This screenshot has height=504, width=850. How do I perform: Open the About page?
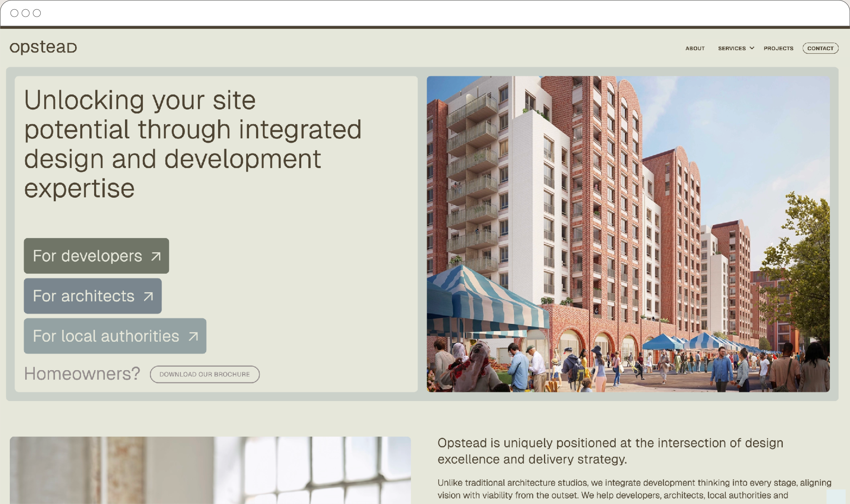(x=695, y=48)
